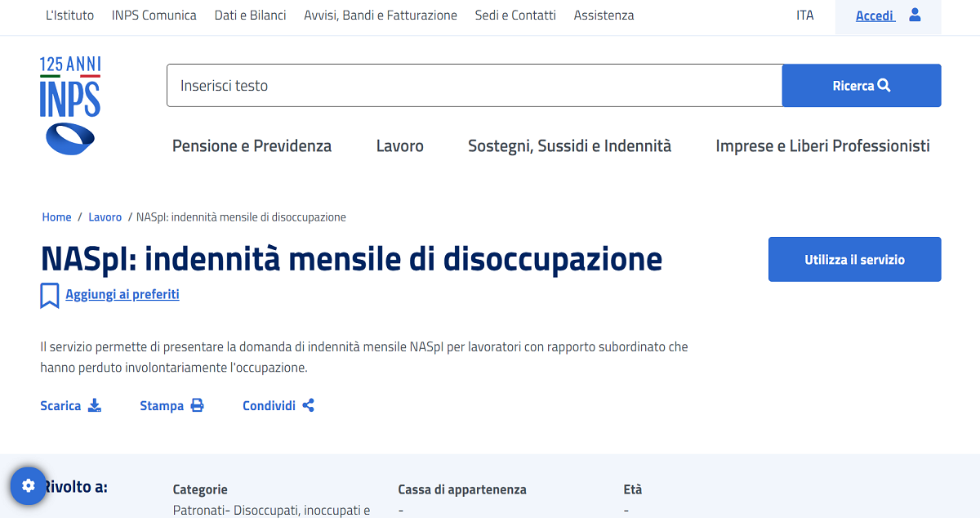Screen dimensions: 980x518
Task: Expand Imprese e Liberi Professionisti navigation section
Action: pyautogui.click(x=822, y=146)
